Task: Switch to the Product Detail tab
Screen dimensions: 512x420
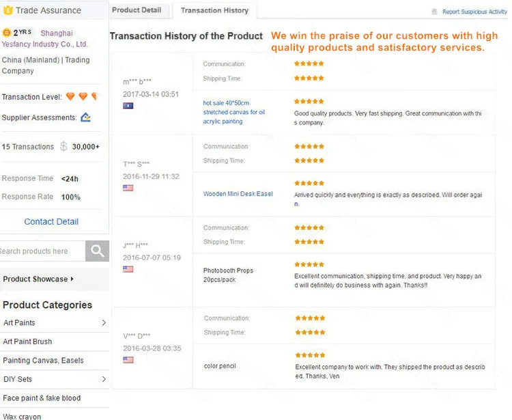Action: pos(137,10)
